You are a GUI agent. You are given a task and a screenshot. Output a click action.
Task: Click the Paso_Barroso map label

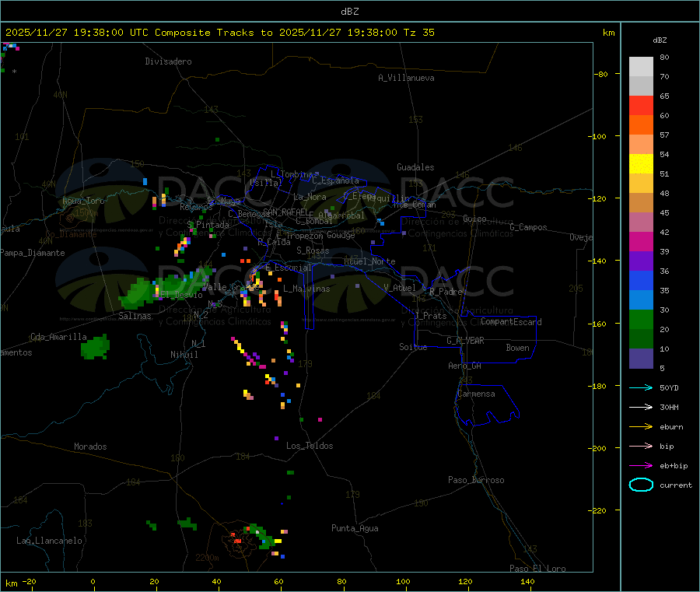(476, 480)
